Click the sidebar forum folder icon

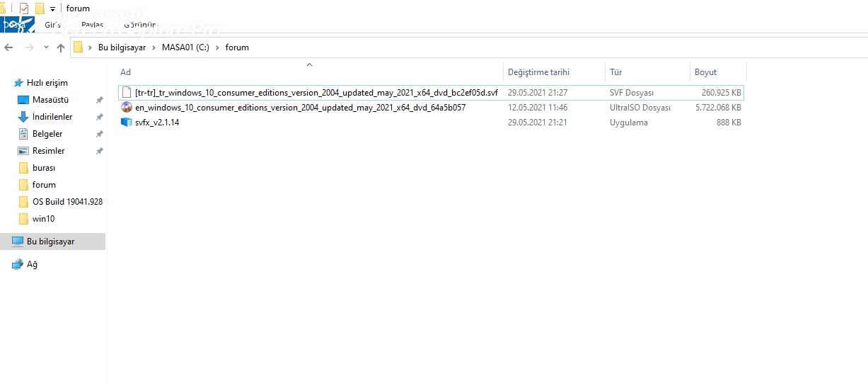coord(23,185)
